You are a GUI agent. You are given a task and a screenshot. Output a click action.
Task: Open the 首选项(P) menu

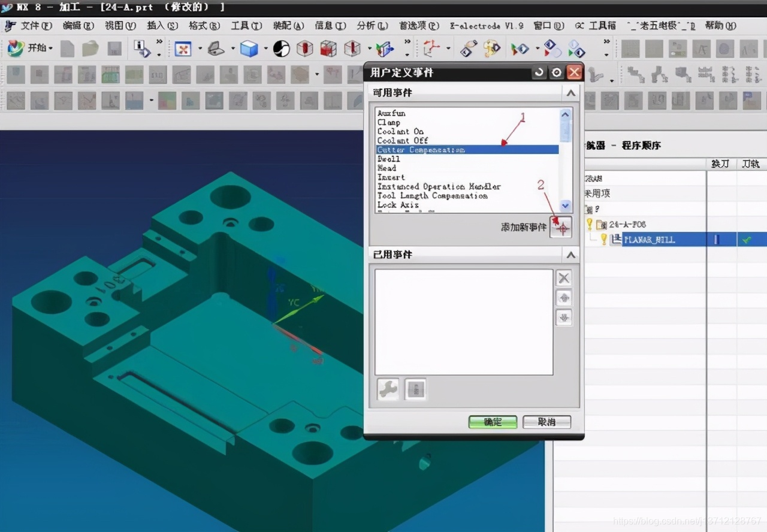click(x=419, y=26)
